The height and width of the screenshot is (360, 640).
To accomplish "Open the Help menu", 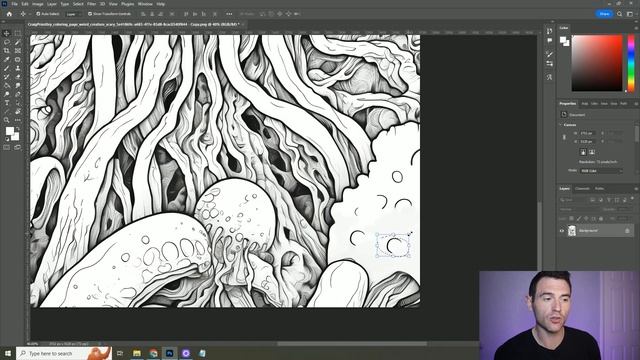I will click(161, 4).
